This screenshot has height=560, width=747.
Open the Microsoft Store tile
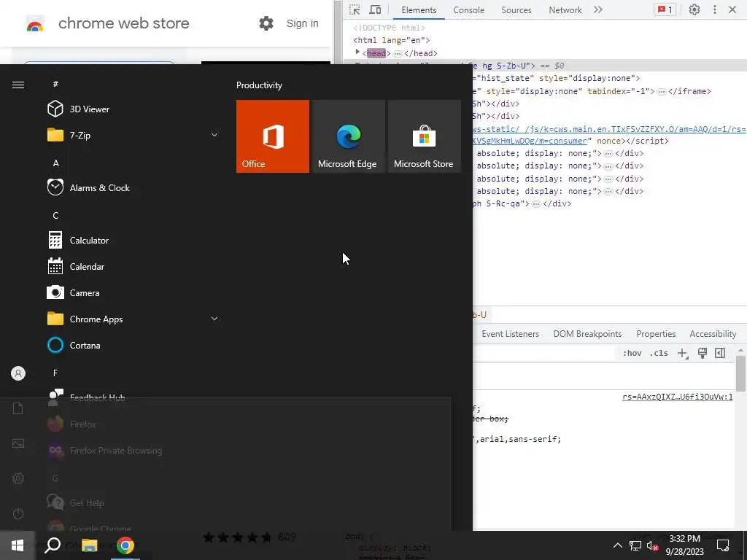tap(425, 136)
